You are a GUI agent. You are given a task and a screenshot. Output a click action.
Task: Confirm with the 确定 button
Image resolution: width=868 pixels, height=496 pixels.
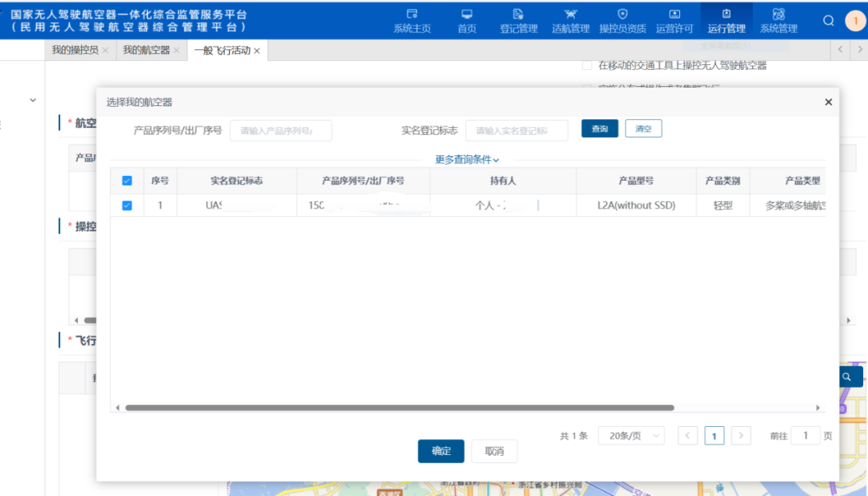tap(440, 451)
